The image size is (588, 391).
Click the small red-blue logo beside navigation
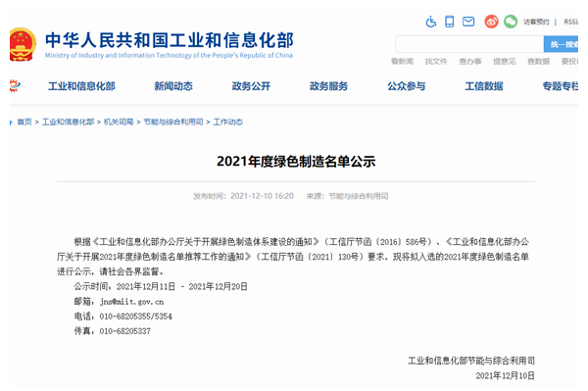[x=15, y=86]
